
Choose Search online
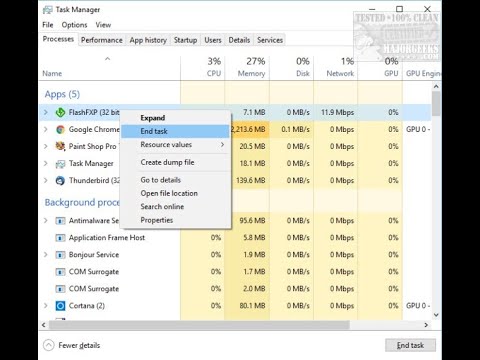pyautogui.click(x=175, y=207)
